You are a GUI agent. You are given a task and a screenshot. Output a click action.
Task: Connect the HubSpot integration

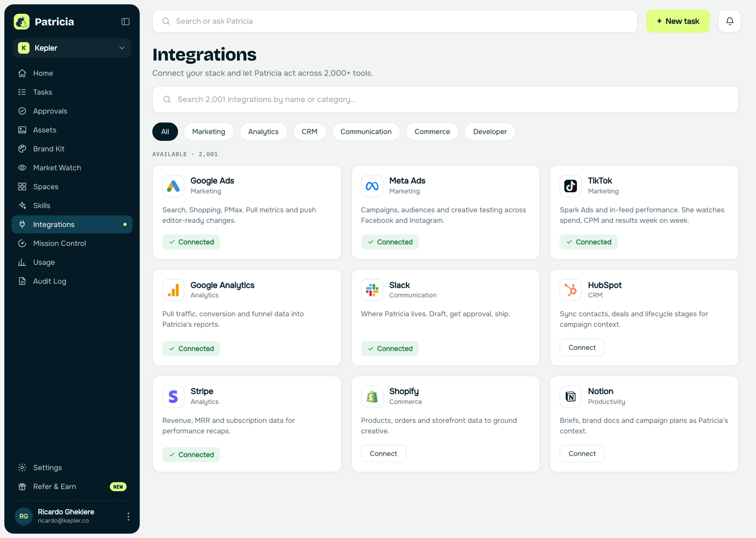(x=582, y=348)
